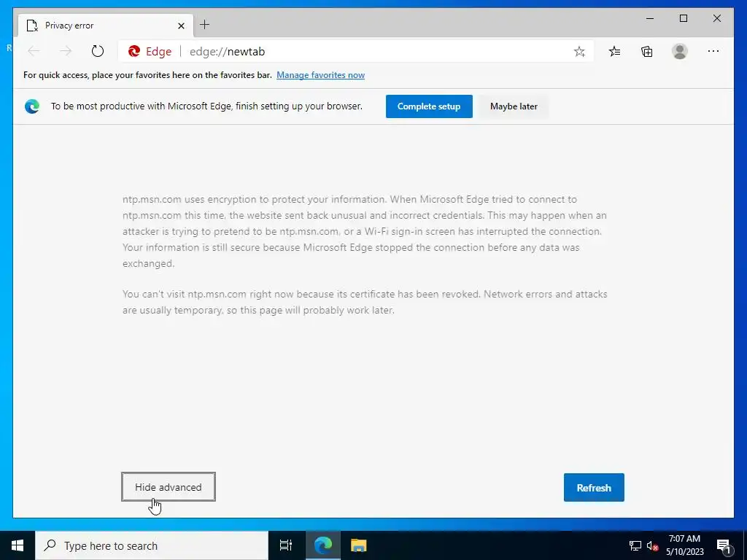Click the browser Back arrow
This screenshot has height=560, width=747.
[34, 51]
